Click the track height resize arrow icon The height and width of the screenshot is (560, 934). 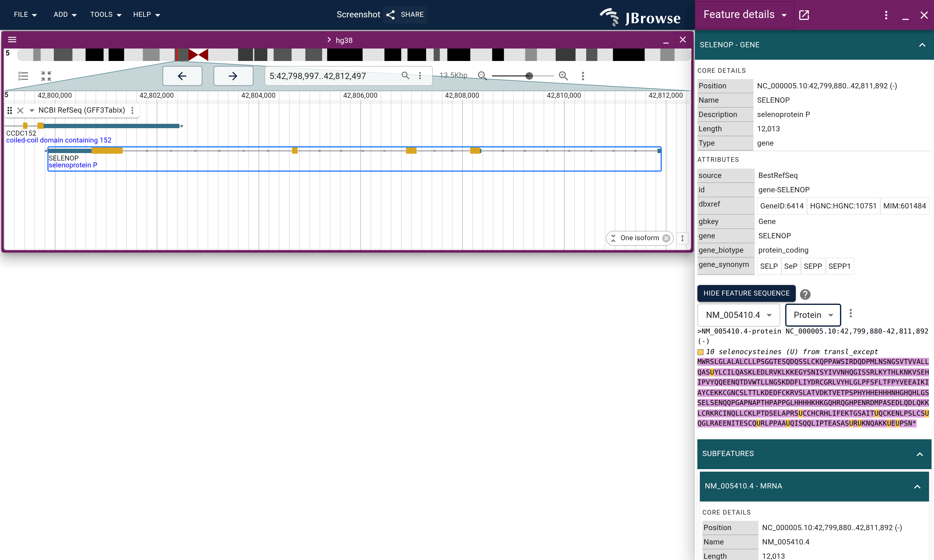(x=682, y=238)
